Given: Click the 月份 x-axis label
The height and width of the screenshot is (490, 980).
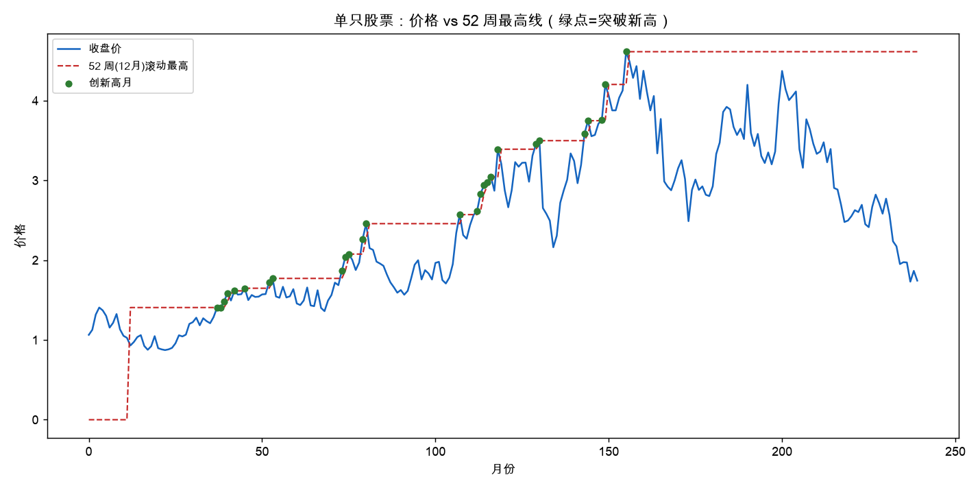Looking at the screenshot, I should [x=503, y=469].
